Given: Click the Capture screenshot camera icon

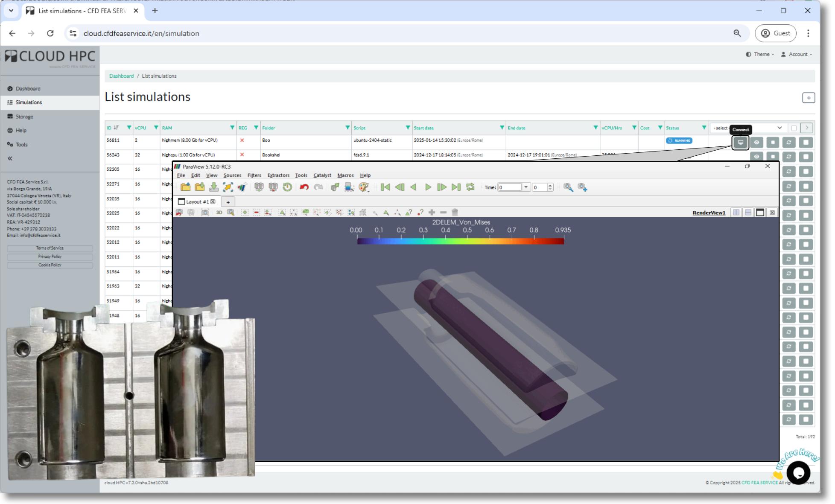Looking at the screenshot, I should click(205, 213).
